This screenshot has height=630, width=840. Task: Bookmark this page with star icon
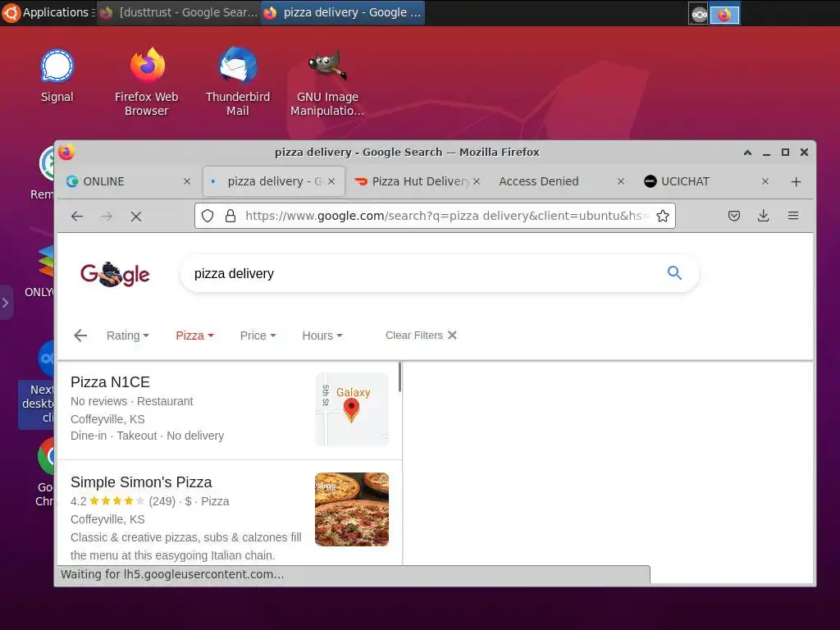(663, 216)
